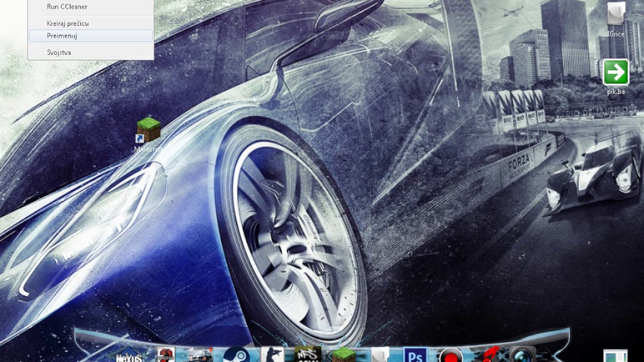The image size is (644, 362).
Task: Open the camera lens icon in the dock
Action: pyautogui.click(x=523, y=355)
